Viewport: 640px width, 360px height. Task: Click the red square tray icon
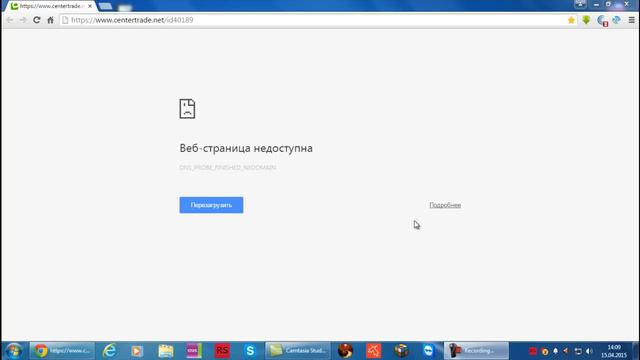pos(533,351)
